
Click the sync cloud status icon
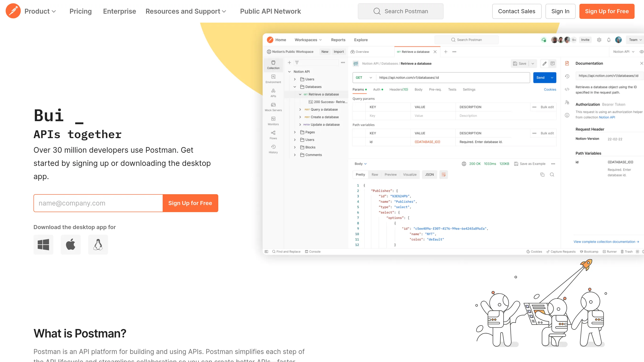click(544, 40)
